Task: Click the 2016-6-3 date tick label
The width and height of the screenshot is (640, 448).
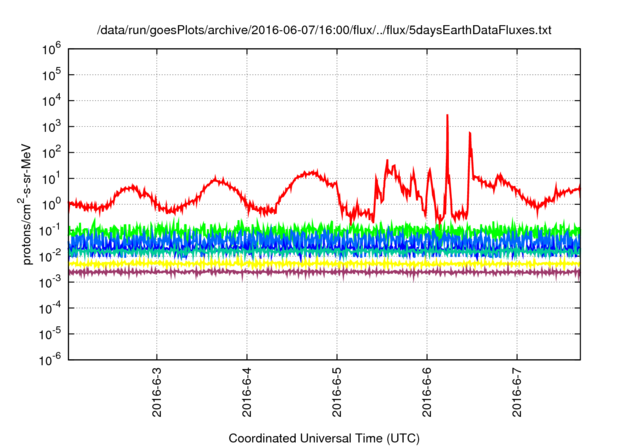Action: click(157, 392)
